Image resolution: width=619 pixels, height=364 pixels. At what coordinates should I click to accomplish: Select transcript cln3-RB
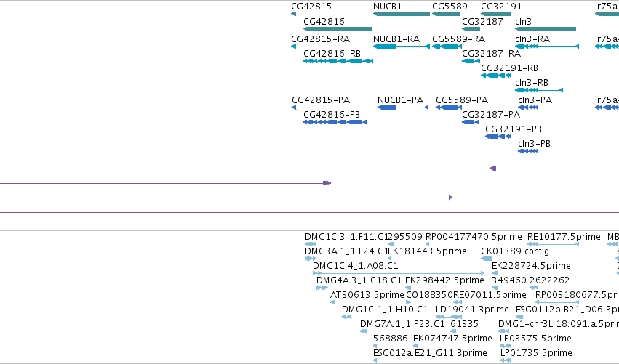[x=532, y=83]
